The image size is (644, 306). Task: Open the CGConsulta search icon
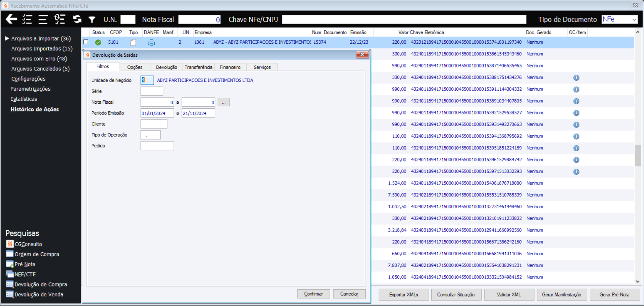10,244
